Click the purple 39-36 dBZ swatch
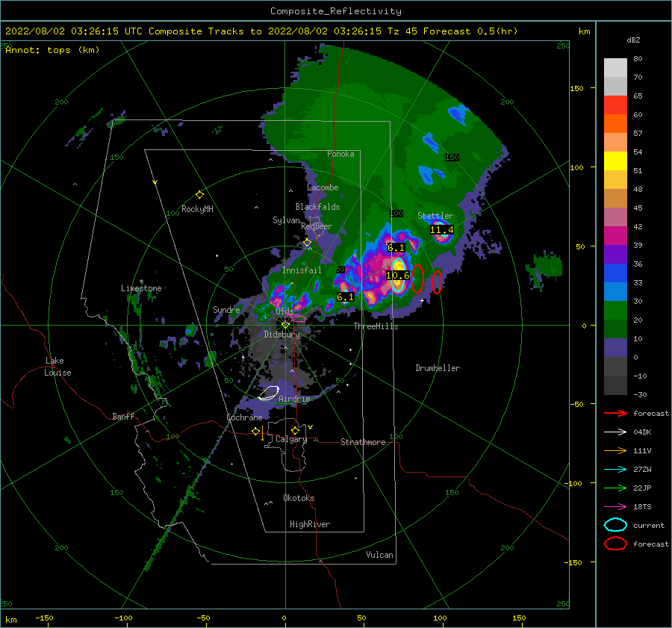 615,255
